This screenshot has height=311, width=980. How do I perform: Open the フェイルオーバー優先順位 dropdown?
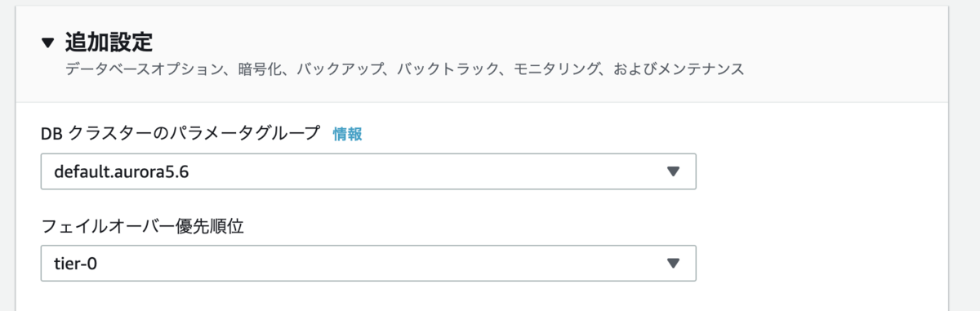pyautogui.click(x=368, y=263)
